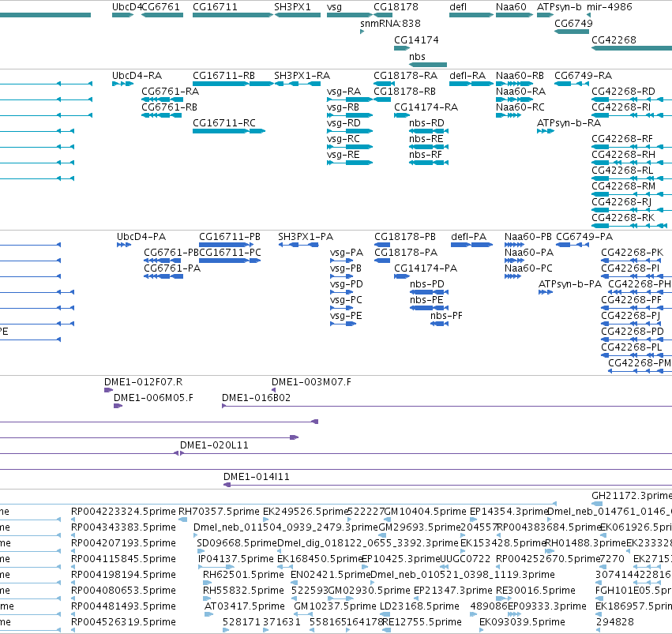Select the nbs-PF protein label
Viewport: 672px width, 634px height.
click(446, 315)
